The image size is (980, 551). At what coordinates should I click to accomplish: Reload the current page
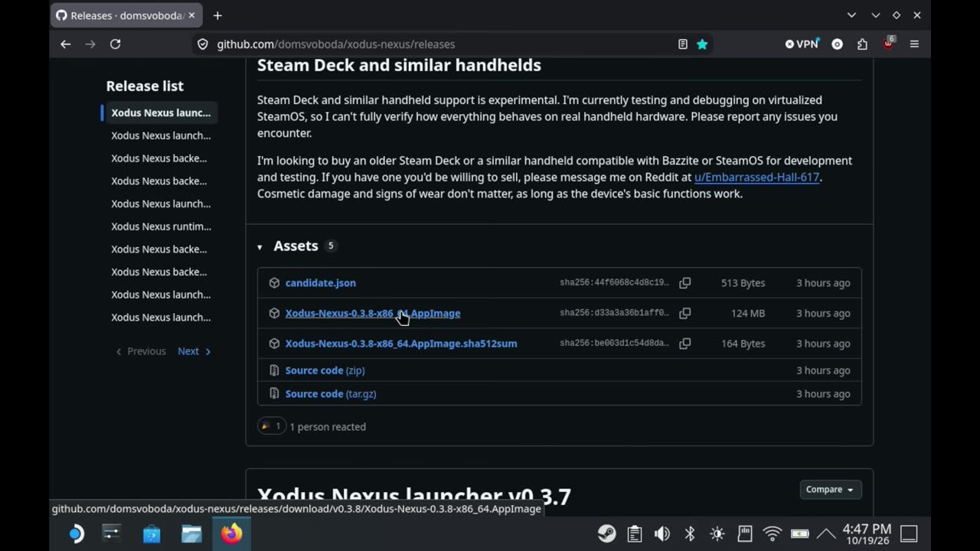(116, 44)
